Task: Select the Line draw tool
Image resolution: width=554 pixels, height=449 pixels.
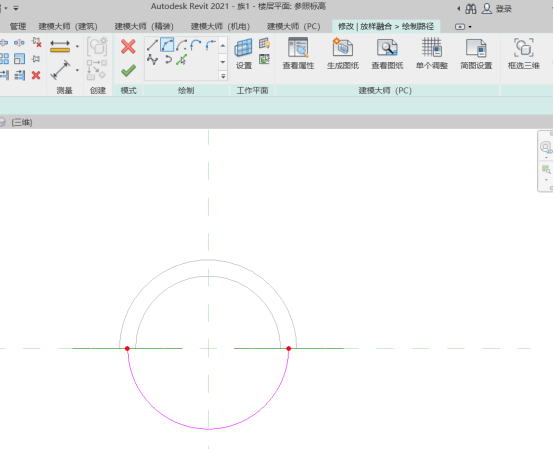Action: point(152,45)
